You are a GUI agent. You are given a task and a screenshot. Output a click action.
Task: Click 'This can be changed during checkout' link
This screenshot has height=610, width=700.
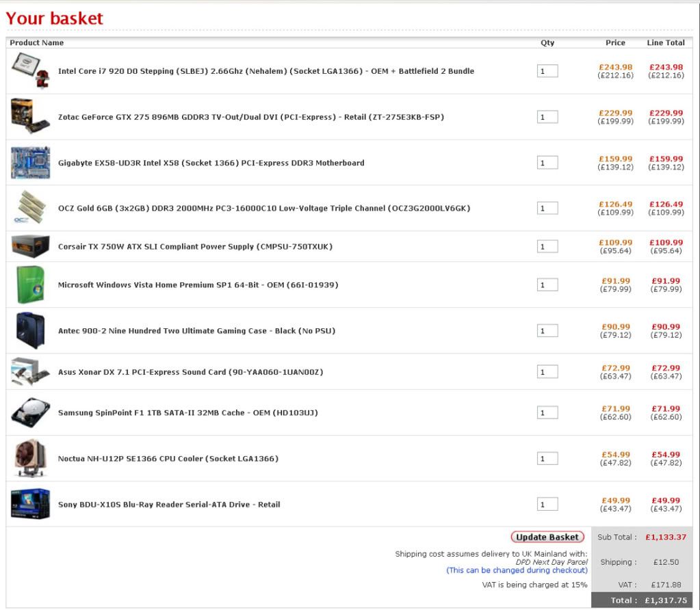pos(517,570)
